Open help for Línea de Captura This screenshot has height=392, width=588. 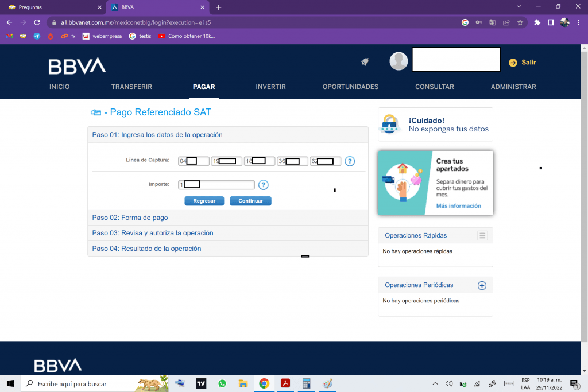click(350, 161)
